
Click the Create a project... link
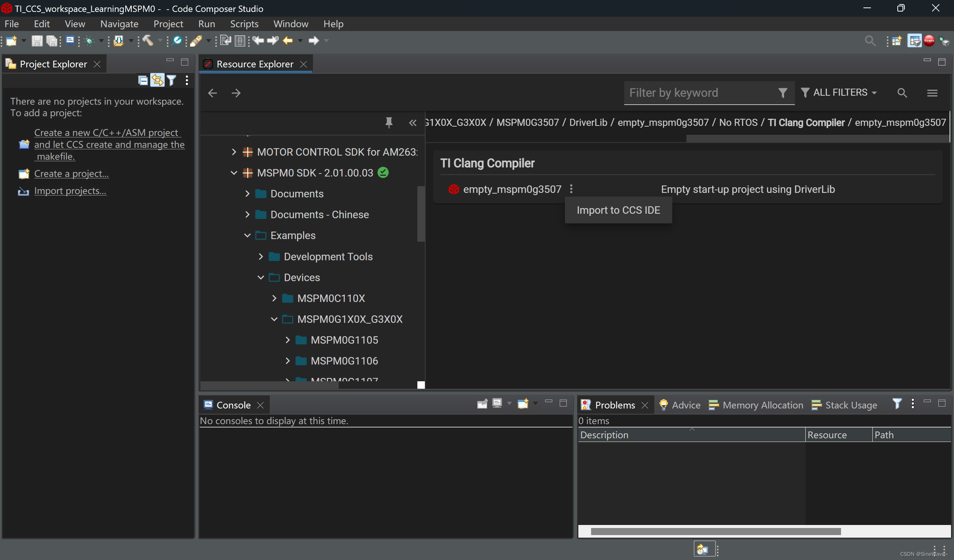tap(71, 174)
